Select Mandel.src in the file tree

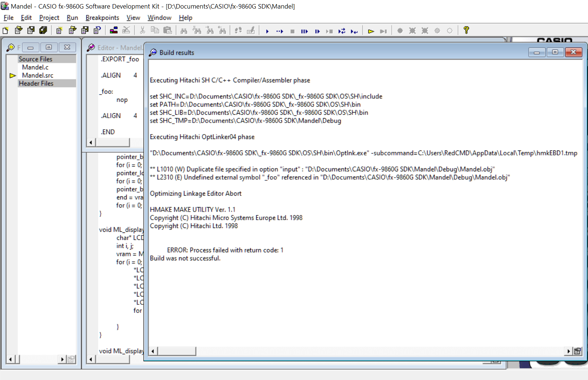tap(37, 75)
